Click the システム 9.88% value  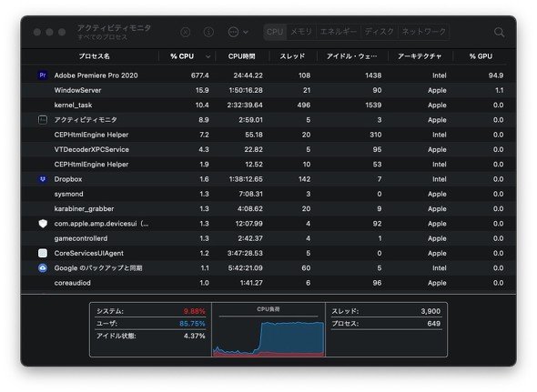tap(194, 311)
